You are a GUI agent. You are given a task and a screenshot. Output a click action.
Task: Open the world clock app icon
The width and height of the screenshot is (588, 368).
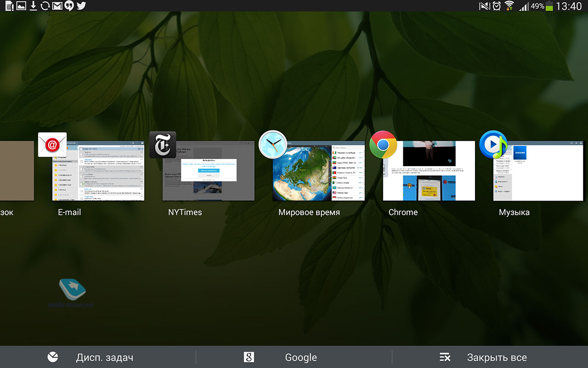tap(273, 144)
